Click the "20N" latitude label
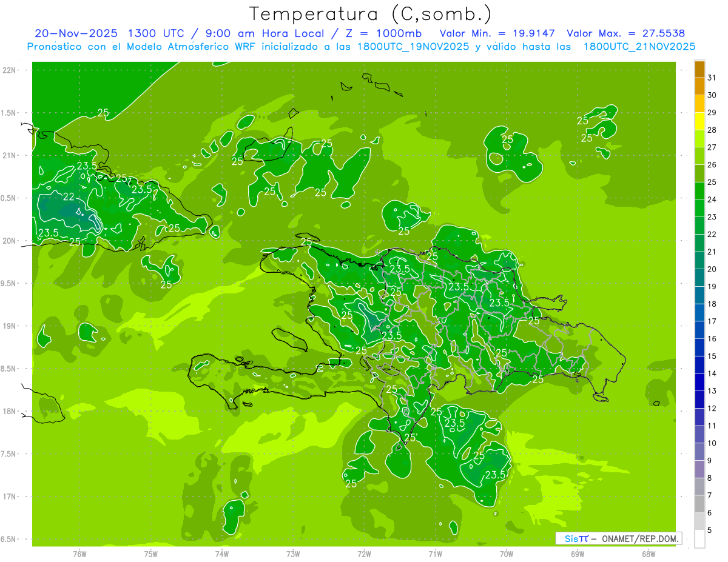728x562 pixels. coord(9,241)
